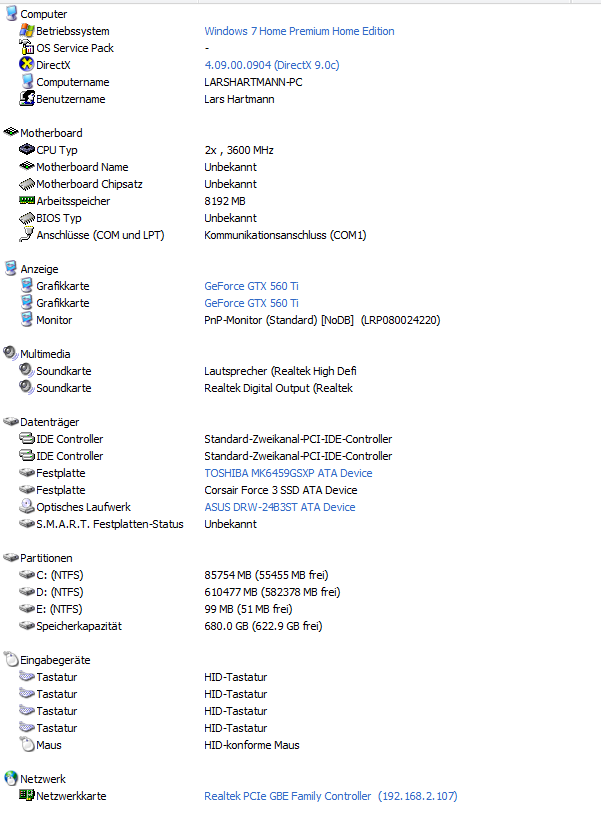Select the 680.0 GB (622.9 GB frei) value
601x813 pixels.
263,626
